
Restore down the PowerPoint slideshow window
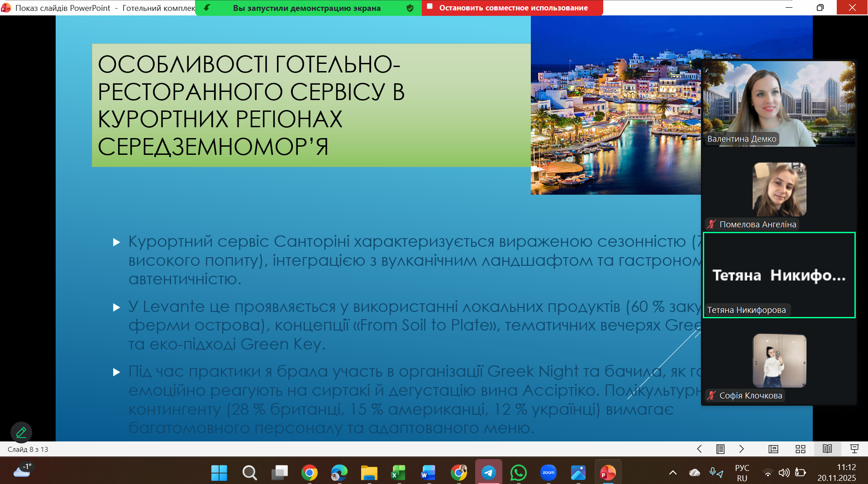click(820, 7)
